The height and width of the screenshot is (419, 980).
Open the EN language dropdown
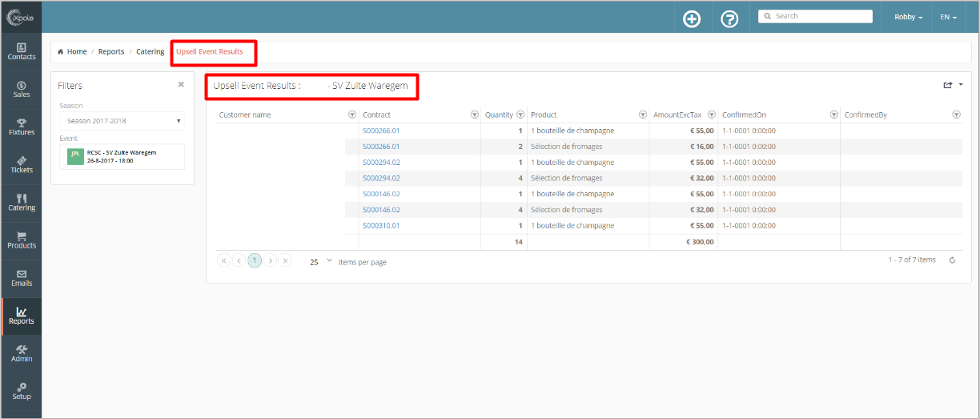[x=949, y=17]
